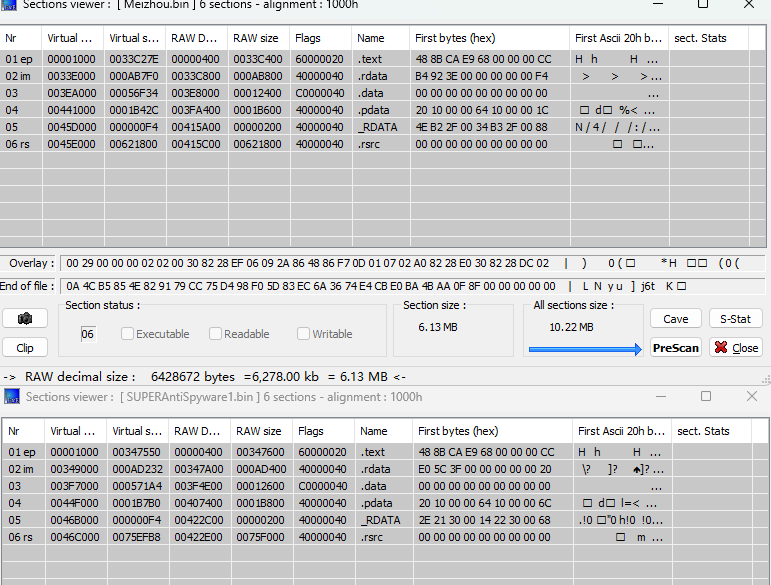Click the camera screenshot icon button
Viewport: 771px width, 585px height.
click(25, 319)
